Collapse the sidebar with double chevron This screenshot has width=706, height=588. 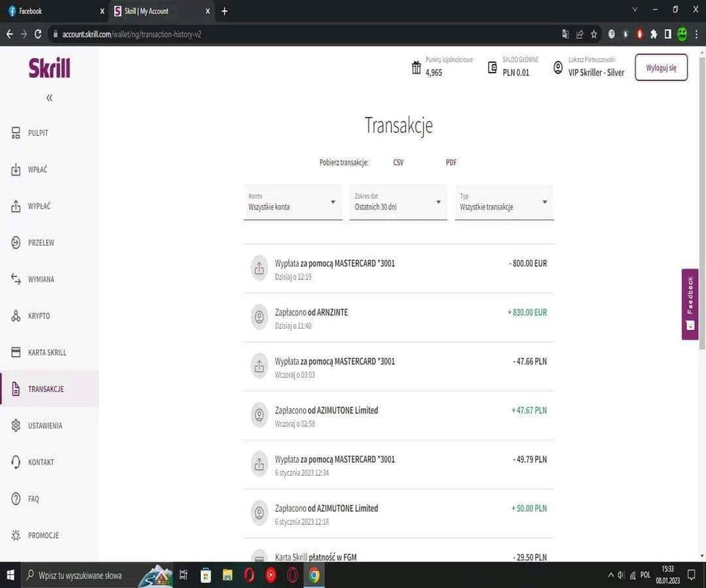coord(49,98)
